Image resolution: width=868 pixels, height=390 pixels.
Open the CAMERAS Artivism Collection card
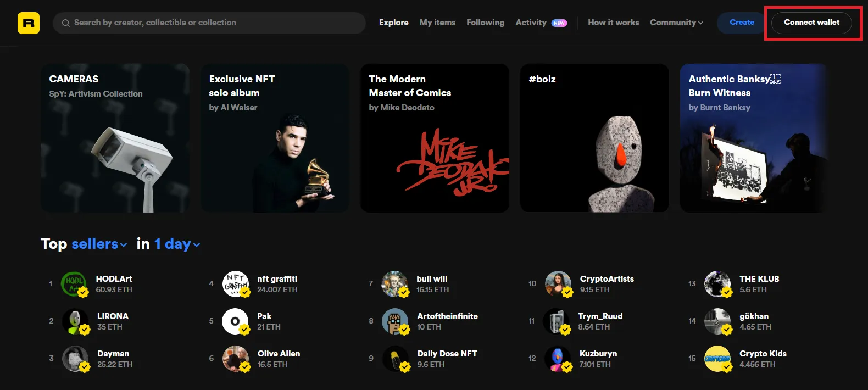click(115, 138)
